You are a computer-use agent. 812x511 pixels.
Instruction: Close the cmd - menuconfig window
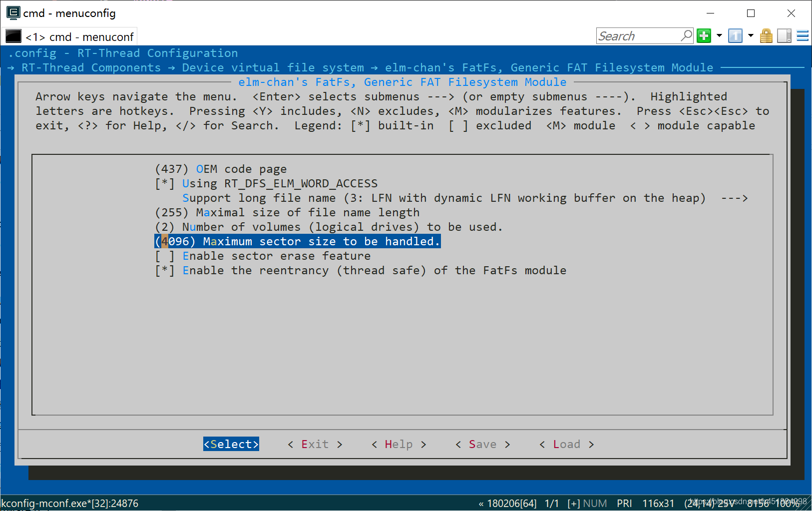(x=791, y=13)
